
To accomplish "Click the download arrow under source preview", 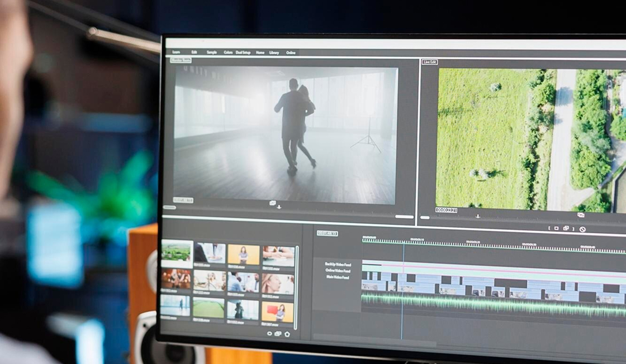I will pos(279,207).
